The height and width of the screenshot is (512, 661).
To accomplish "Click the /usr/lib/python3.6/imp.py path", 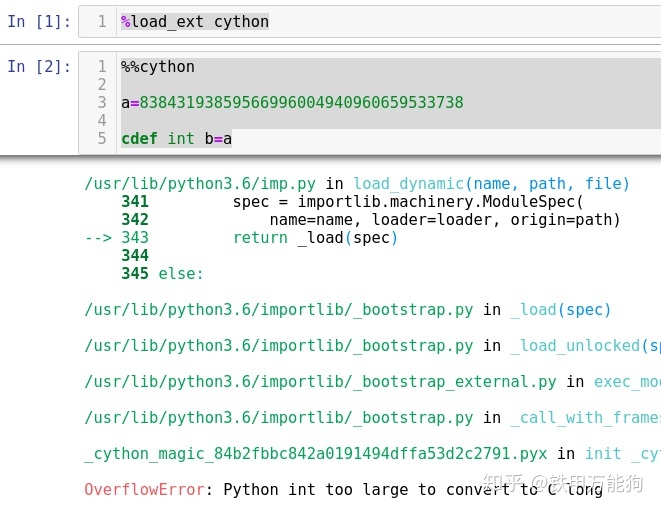I will pos(200,184).
